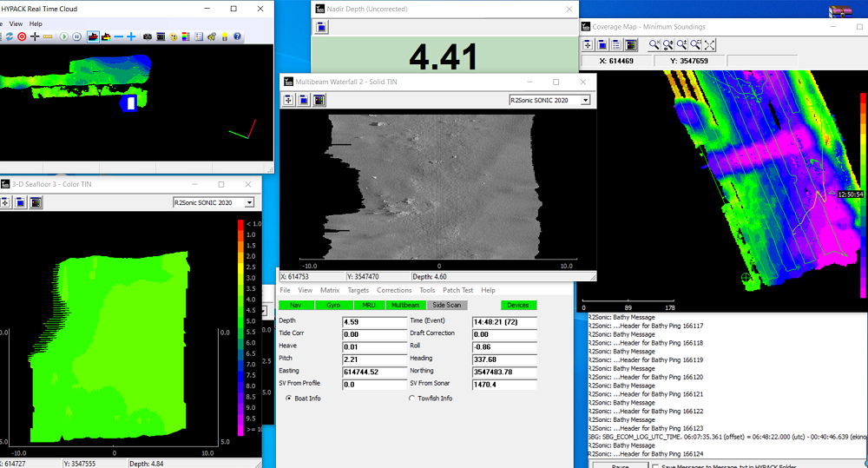Click the zoom in/out magnifier icon in Coverage Map
Image resolution: width=868 pixels, height=468 pixels.
tap(682, 45)
